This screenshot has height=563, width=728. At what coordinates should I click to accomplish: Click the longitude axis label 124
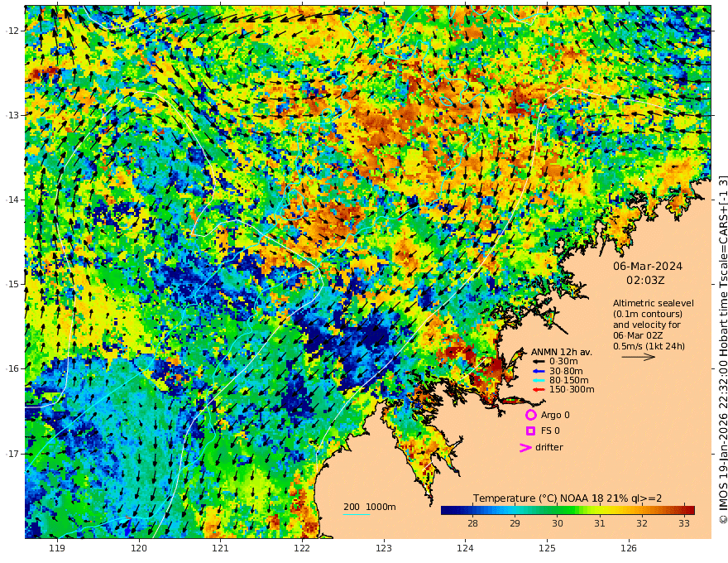point(465,548)
